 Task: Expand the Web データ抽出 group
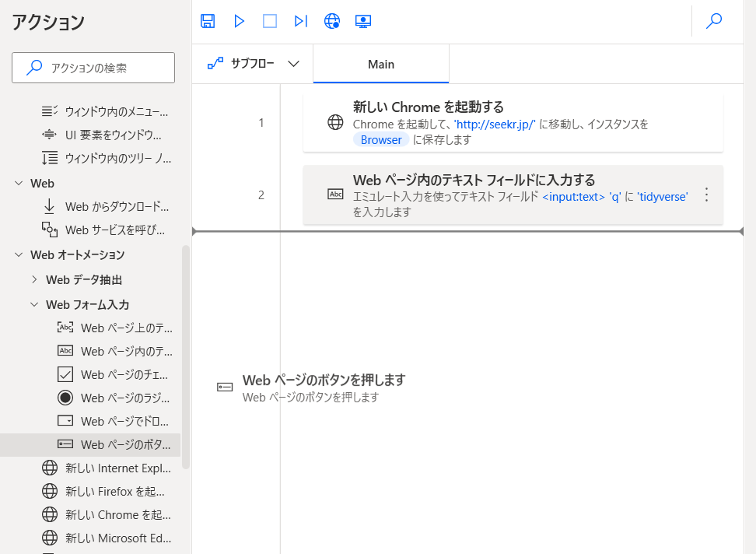coord(34,279)
